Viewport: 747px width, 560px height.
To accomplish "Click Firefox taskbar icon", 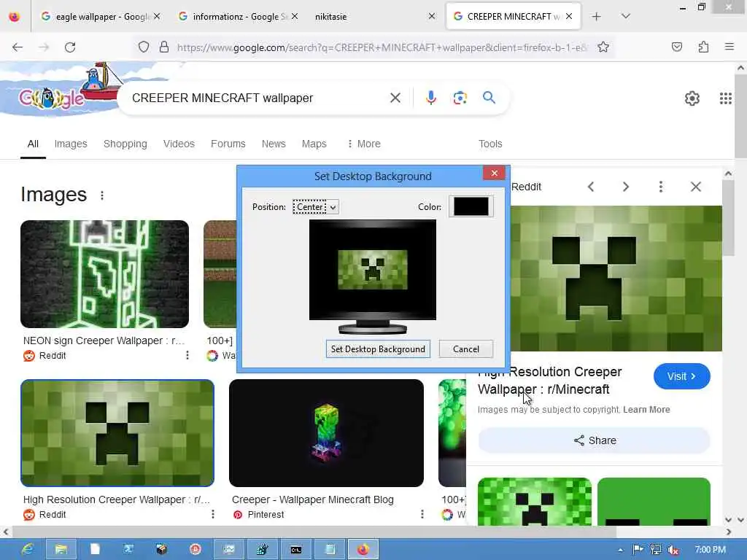I will click(363, 550).
